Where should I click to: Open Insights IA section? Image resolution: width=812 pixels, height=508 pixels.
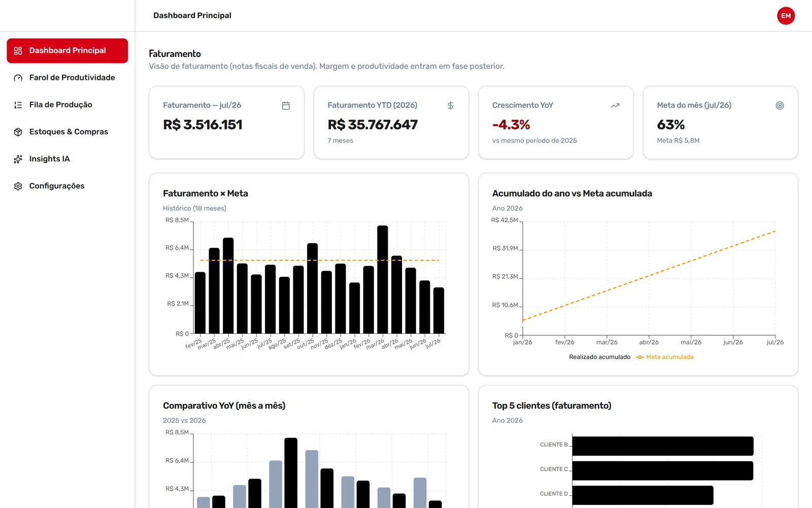click(67, 159)
